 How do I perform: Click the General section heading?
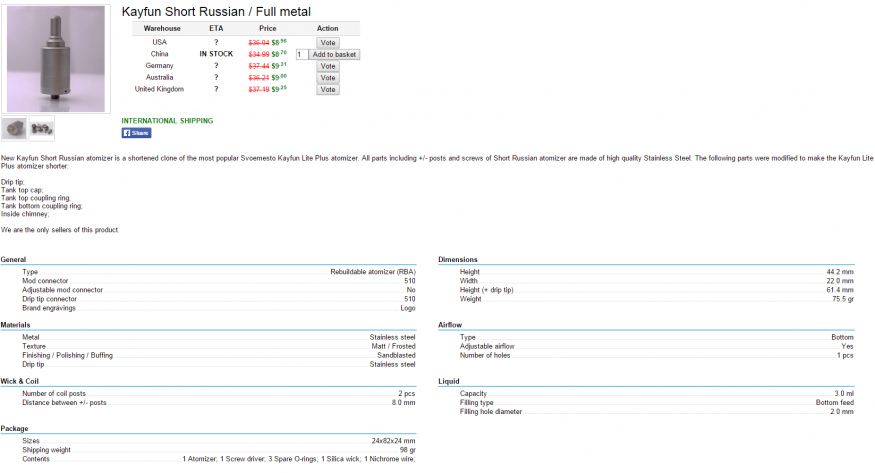point(13,259)
